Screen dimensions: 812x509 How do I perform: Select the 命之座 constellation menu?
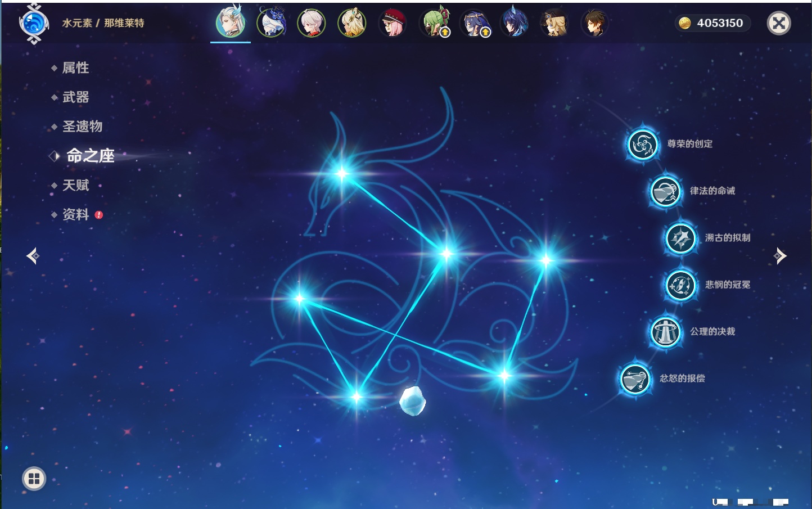(90, 156)
